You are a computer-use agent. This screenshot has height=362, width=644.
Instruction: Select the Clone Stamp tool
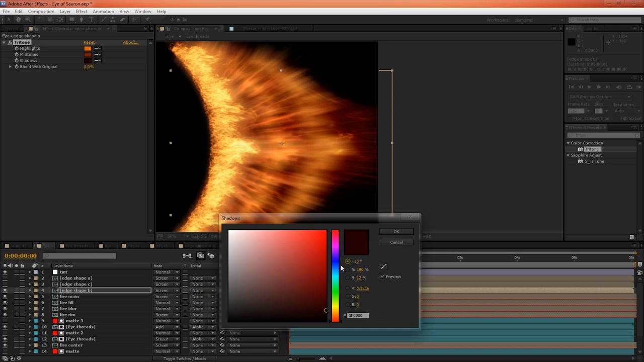point(113,20)
